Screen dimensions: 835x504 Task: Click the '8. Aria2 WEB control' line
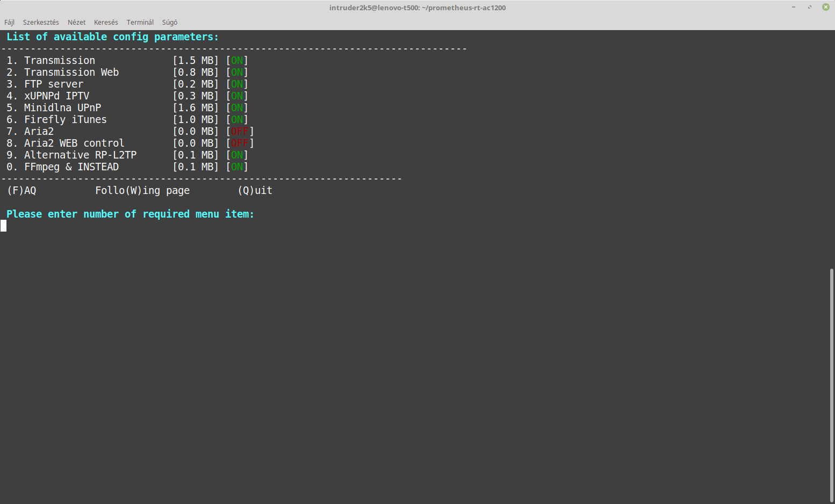click(x=130, y=143)
